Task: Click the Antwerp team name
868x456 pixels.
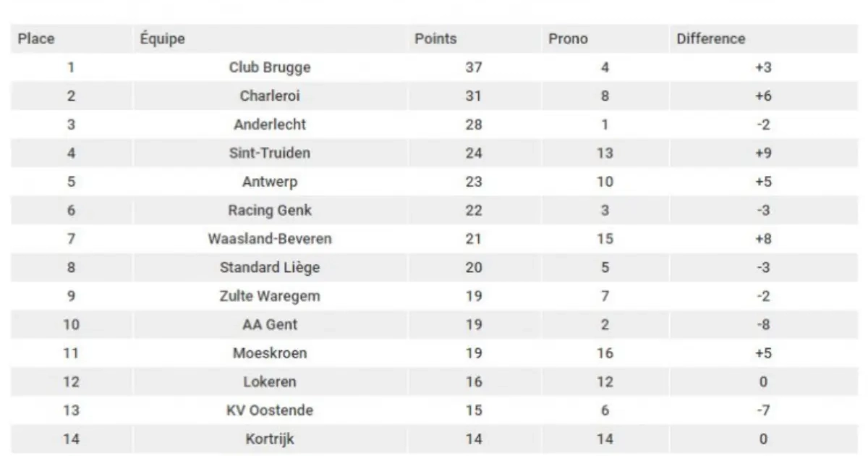Action: pos(270,182)
